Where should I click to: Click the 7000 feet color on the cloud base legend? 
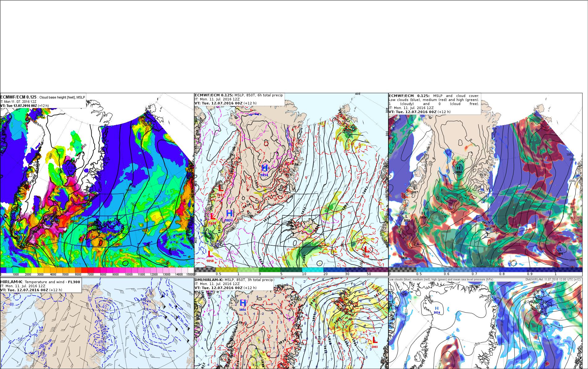click(90, 270)
